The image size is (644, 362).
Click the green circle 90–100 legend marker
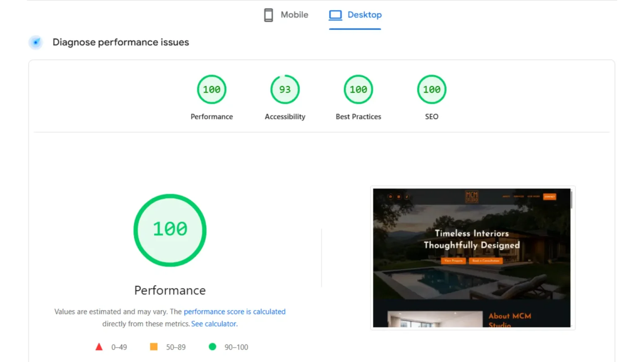(213, 347)
